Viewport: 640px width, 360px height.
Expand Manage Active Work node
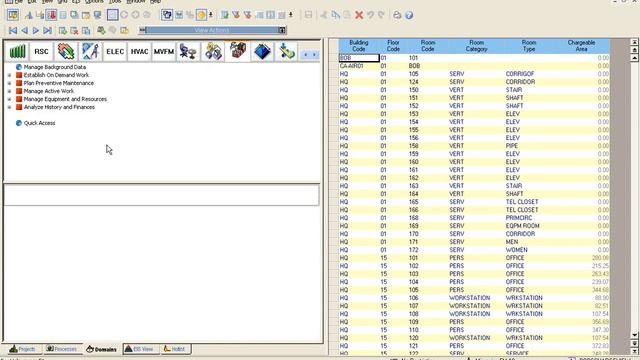click(9, 91)
